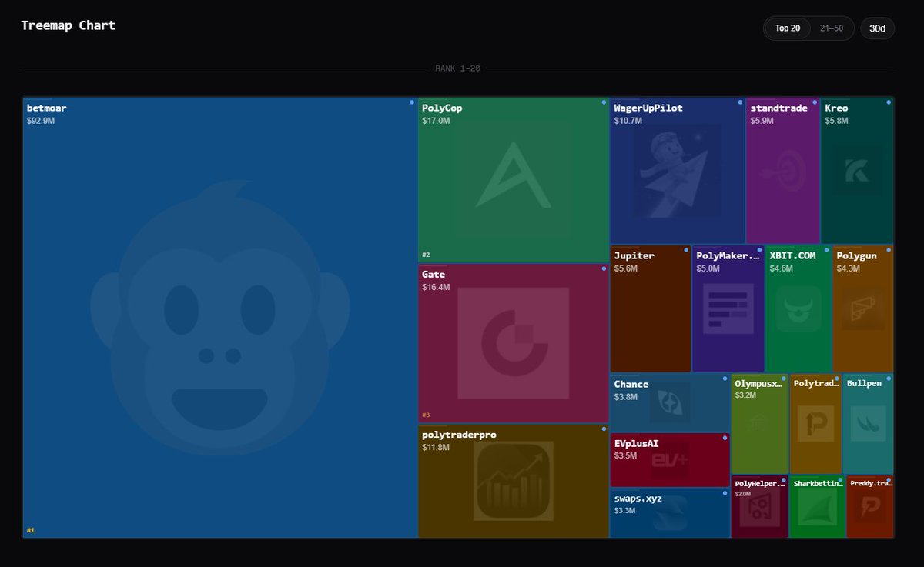Screen dimensions: 924x567
Task: Click the $4.6M value on XBIT.COM
Action: tap(782, 269)
